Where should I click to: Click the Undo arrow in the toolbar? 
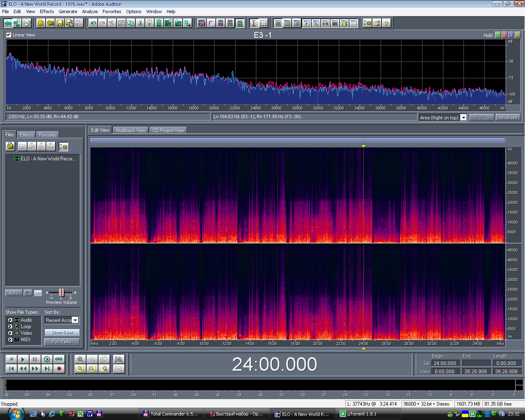[x=93, y=23]
